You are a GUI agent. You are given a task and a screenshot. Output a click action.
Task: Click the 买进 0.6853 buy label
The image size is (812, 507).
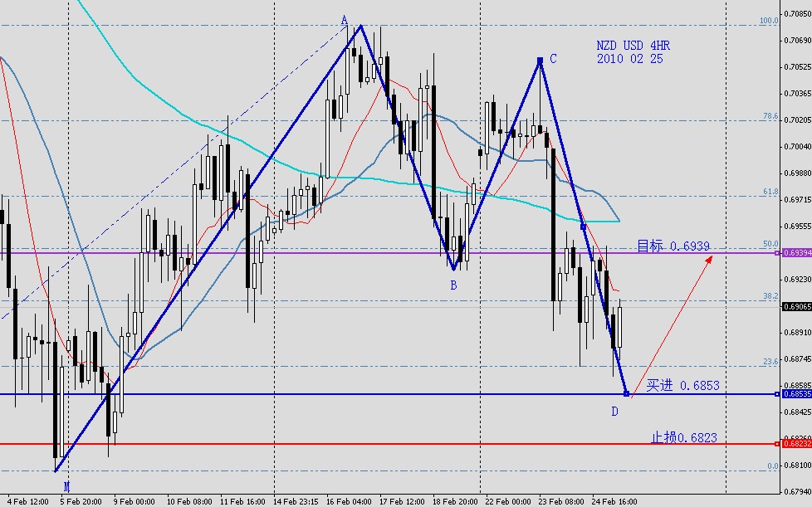click(x=684, y=383)
